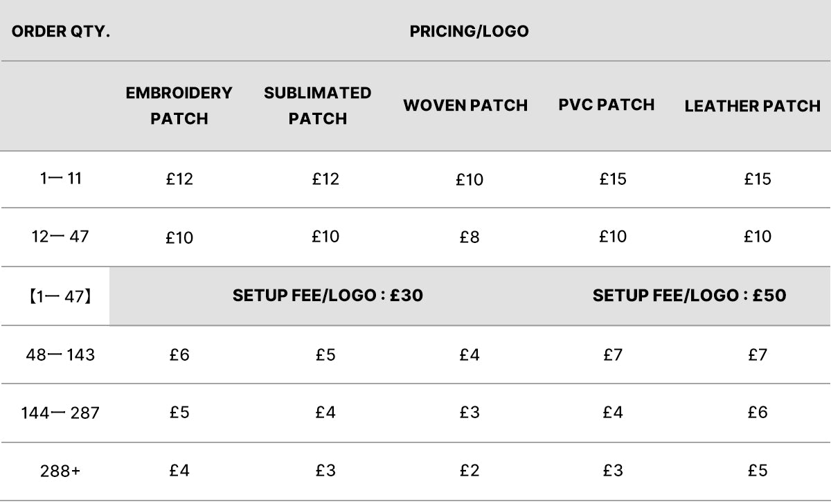Click the WOVEN PATCH column header
The image size is (831, 504).
pyautogui.click(x=465, y=106)
